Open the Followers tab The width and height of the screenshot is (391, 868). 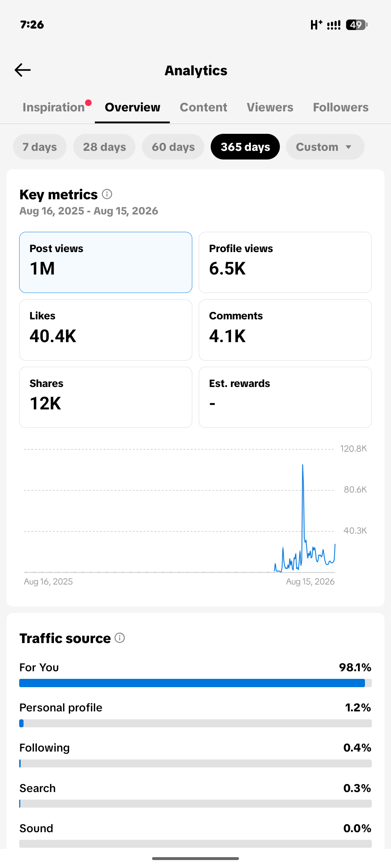(341, 107)
